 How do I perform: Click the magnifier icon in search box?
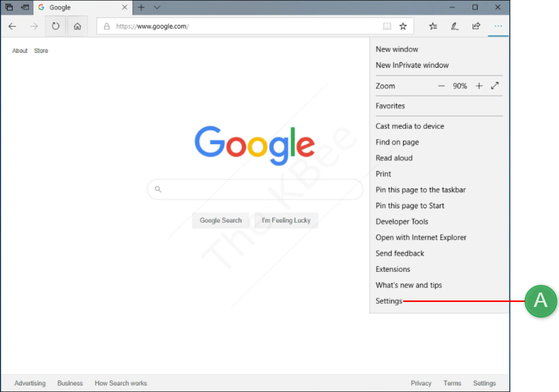158,190
